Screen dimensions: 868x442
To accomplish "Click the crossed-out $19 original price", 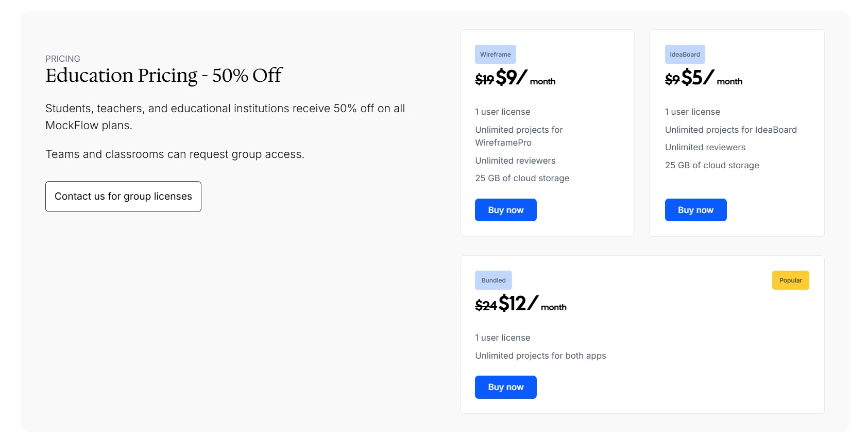I will coord(485,80).
